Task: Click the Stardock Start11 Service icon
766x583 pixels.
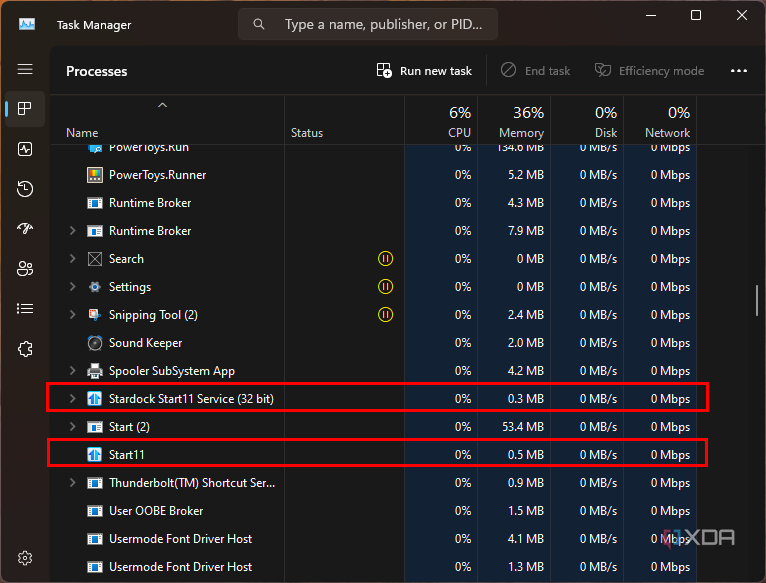Action: coord(95,399)
